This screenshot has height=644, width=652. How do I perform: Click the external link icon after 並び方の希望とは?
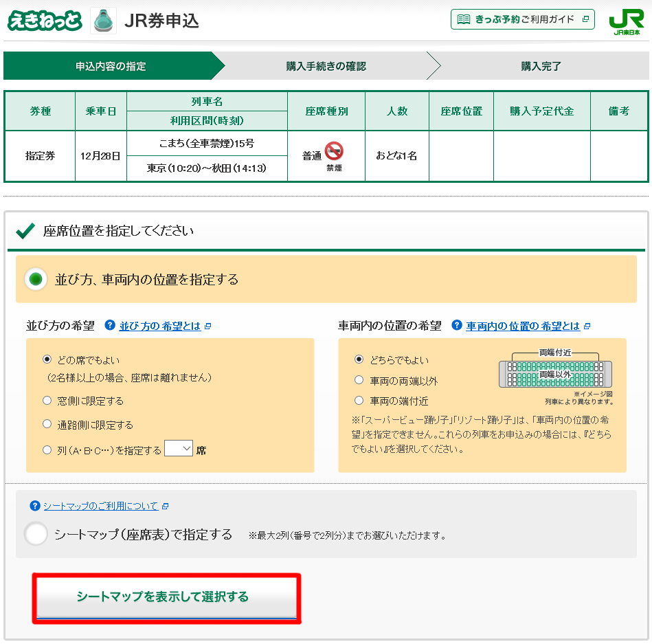pyautogui.click(x=208, y=326)
